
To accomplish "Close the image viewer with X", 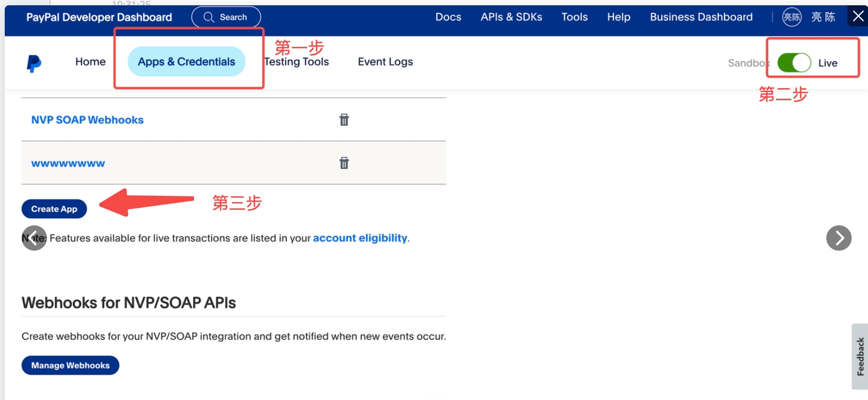I will click(x=858, y=16).
